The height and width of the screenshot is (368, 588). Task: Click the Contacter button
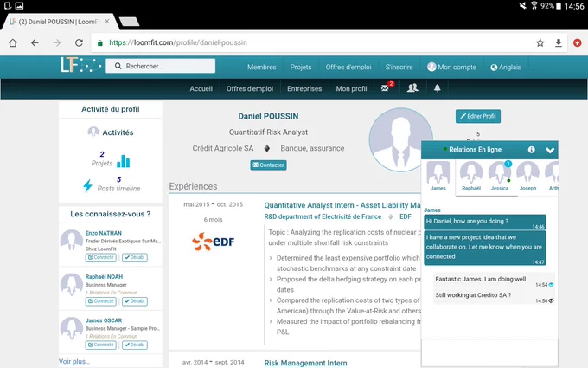[269, 165]
